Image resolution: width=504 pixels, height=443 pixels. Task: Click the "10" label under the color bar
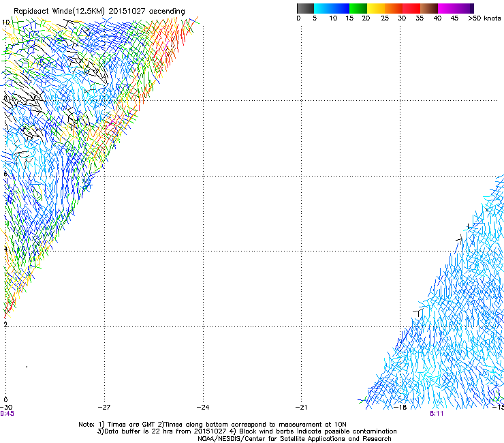click(x=333, y=18)
